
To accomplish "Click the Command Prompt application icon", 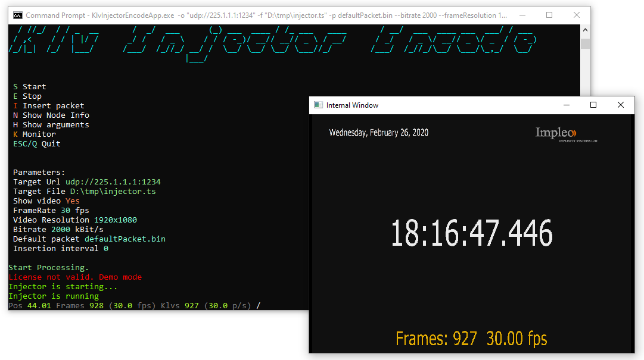I will tap(18, 14).
